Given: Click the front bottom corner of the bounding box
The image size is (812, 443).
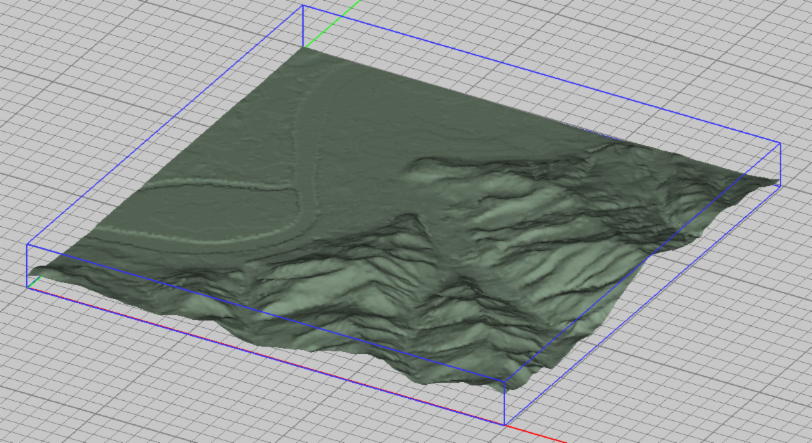Looking at the screenshot, I should pyautogui.click(x=505, y=423).
